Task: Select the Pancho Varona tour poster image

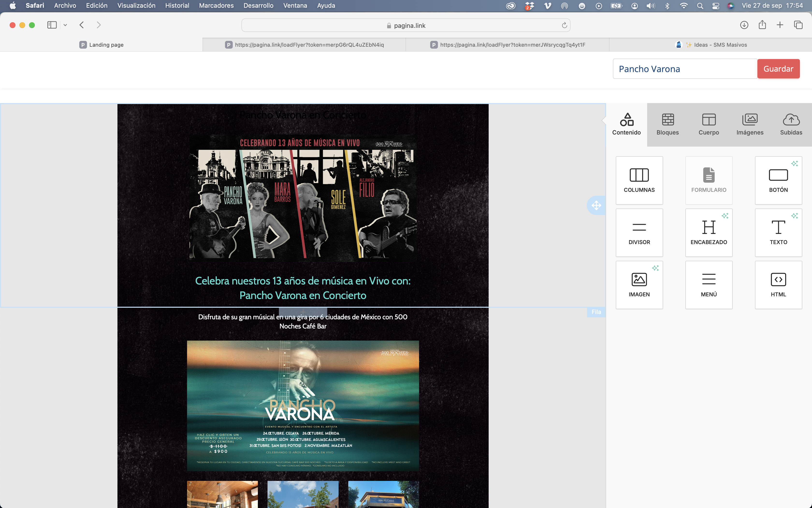Action: coord(303,406)
